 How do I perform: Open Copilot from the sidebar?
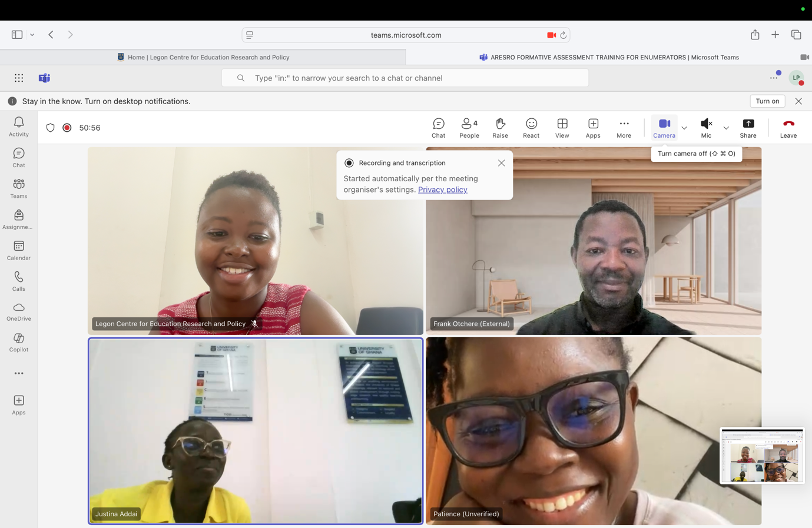tap(19, 342)
